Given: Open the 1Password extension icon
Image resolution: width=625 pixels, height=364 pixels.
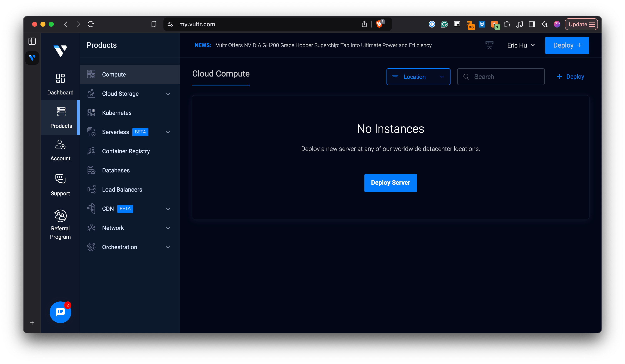Looking at the screenshot, I should click(x=432, y=24).
